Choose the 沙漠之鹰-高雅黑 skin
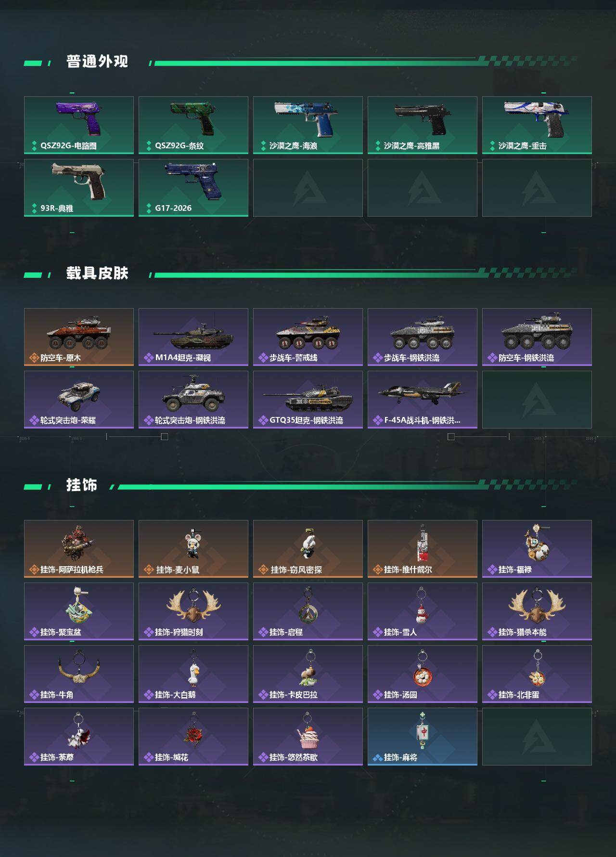Viewport: 616px width, 857px height. pyautogui.click(x=423, y=125)
